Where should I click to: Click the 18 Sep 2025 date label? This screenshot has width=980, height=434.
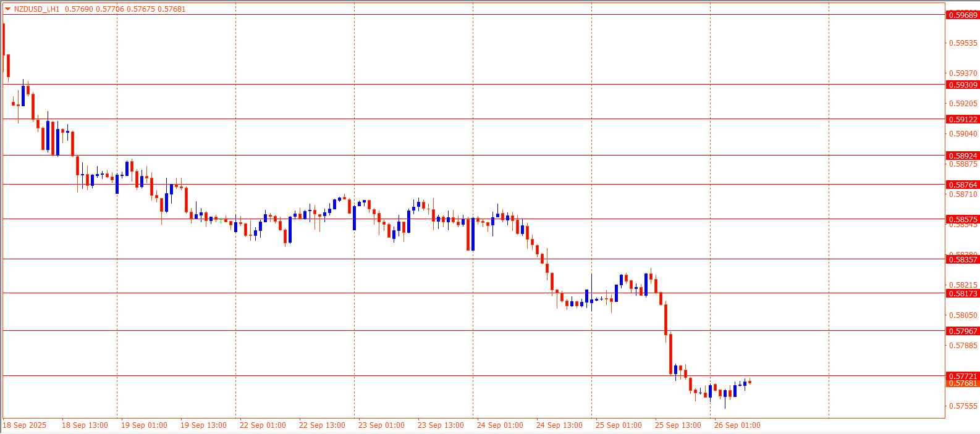coord(25,425)
